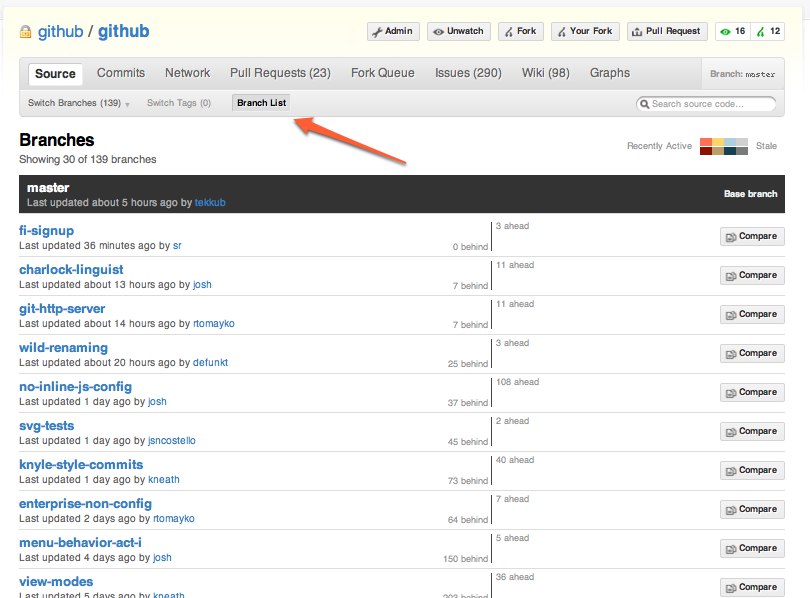The image size is (810, 598).
Task: Open the fi-signup branch
Action: 46,230
